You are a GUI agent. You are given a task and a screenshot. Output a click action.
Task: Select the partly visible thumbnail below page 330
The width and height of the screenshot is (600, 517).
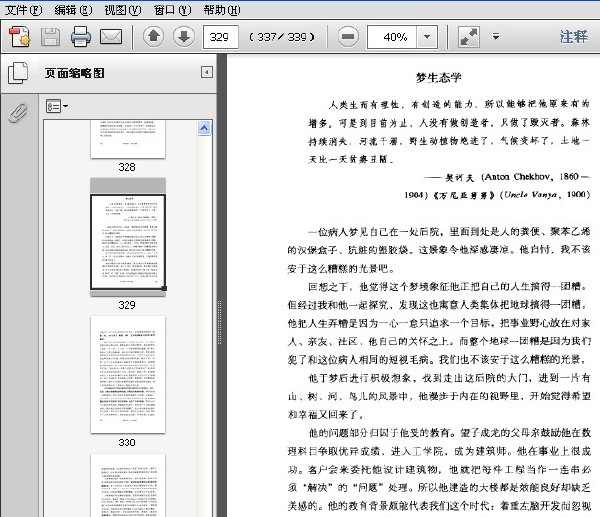[x=128, y=485]
